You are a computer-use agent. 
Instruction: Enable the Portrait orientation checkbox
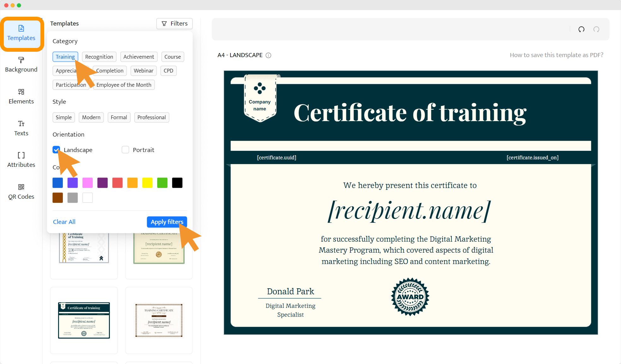(125, 150)
